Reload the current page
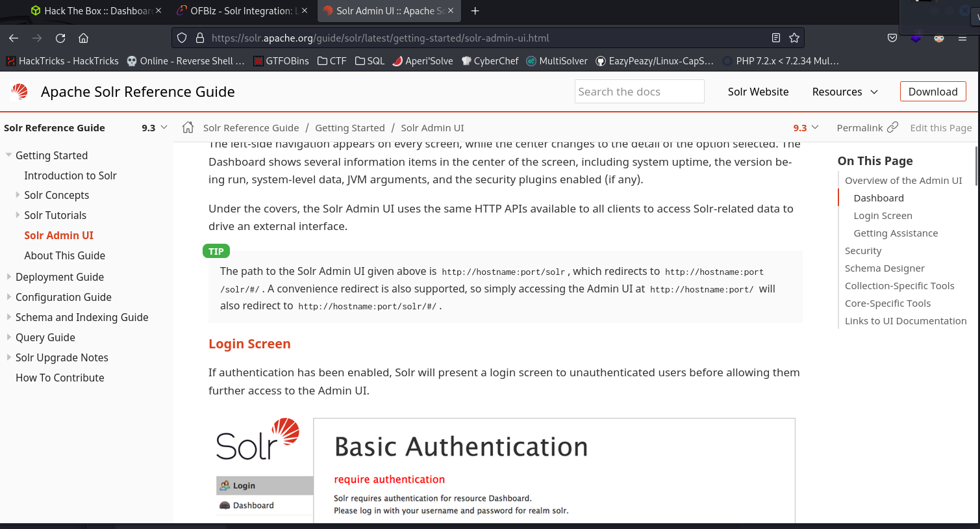Screen dimensions: 980x529 click(x=60, y=38)
